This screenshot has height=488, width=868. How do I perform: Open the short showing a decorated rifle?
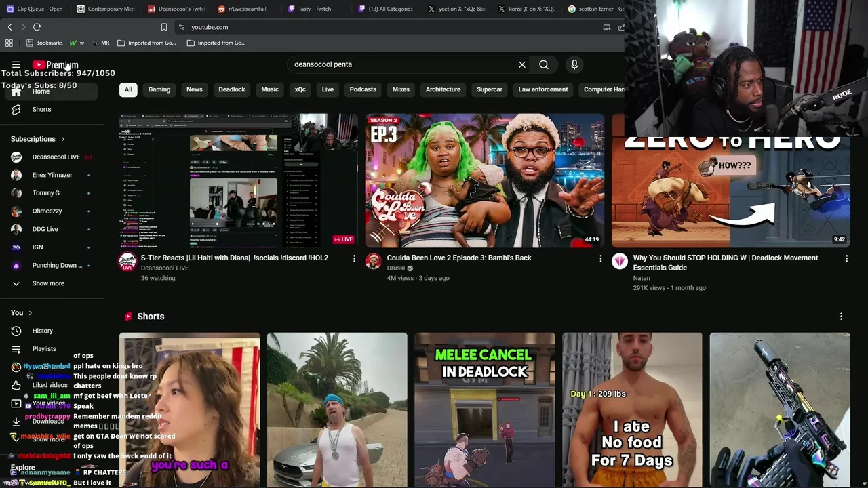click(x=780, y=409)
